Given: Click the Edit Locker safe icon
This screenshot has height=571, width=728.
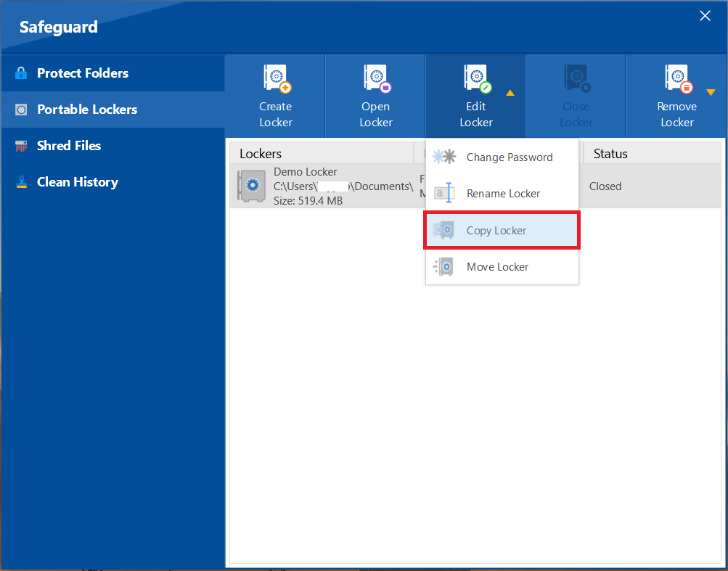Looking at the screenshot, I should [478, 79].
